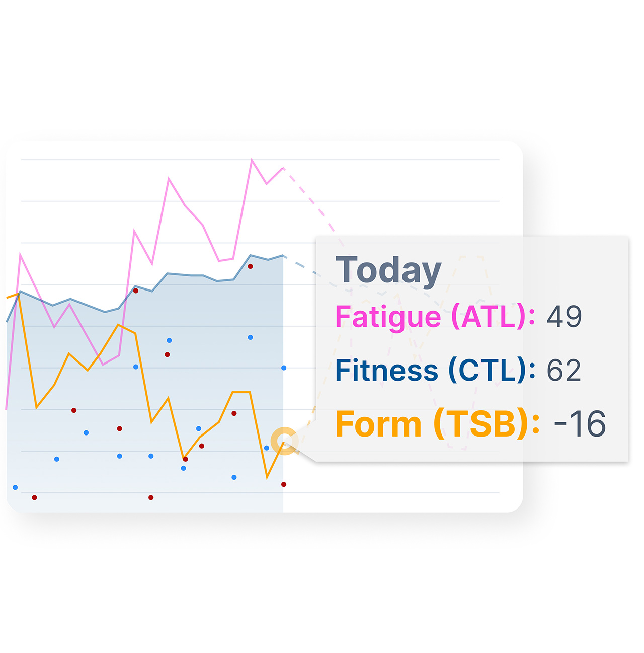Image resolution: width=644 pixels, height=653 pixels.
Task: Click the Fitness value 62
Action: pos(563,370)
